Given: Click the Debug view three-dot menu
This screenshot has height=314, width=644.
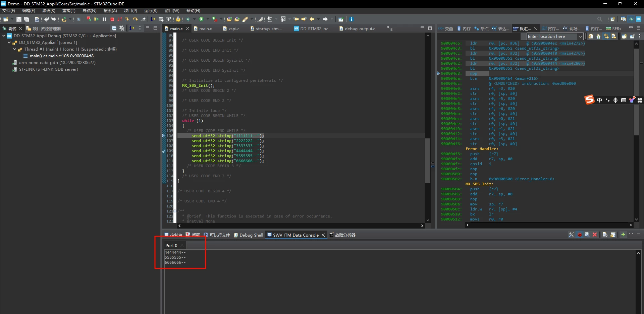Looking at the screenshot, I should (140, 28).
